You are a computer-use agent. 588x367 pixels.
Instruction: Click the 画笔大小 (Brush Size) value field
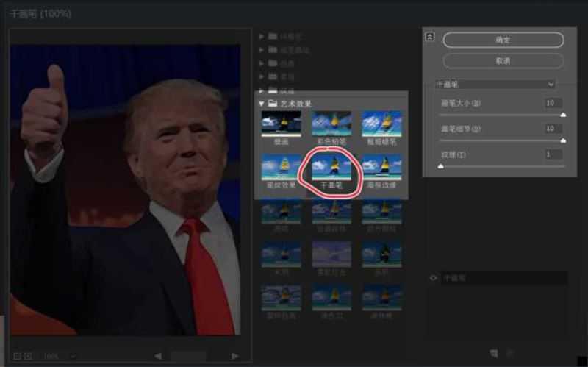pyautogui.click(x=553, y=103)
